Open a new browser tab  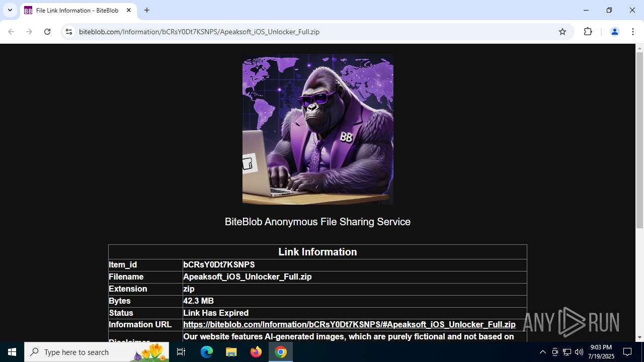(x=147, y=10)
